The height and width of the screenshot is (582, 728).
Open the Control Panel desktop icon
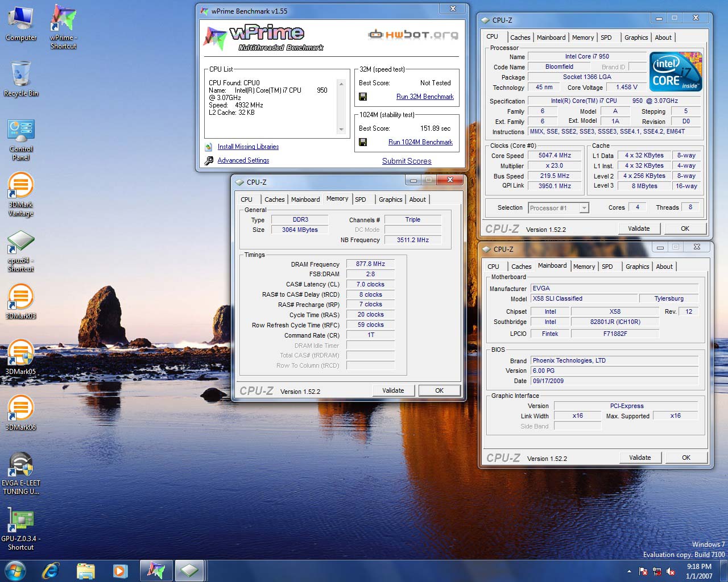pos(21,140)
